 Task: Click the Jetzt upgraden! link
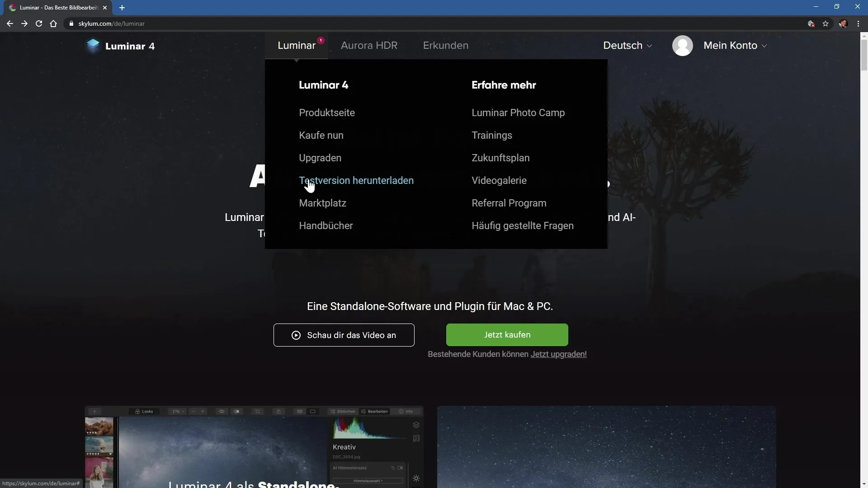pos(558,354)
